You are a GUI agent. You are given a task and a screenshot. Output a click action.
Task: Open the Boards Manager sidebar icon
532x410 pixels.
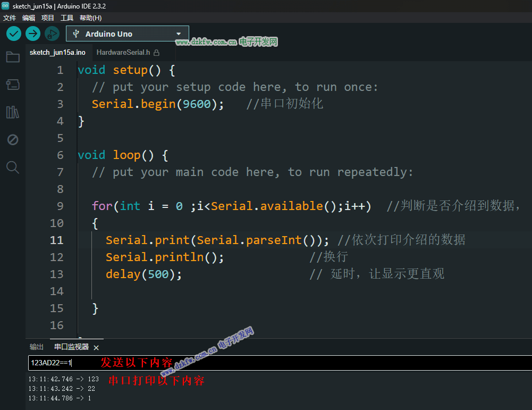pos(13,85)
